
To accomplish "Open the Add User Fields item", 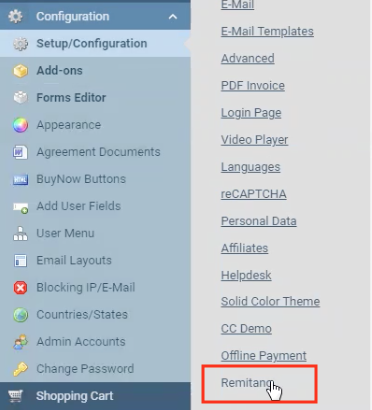I will tap(78, 206).
